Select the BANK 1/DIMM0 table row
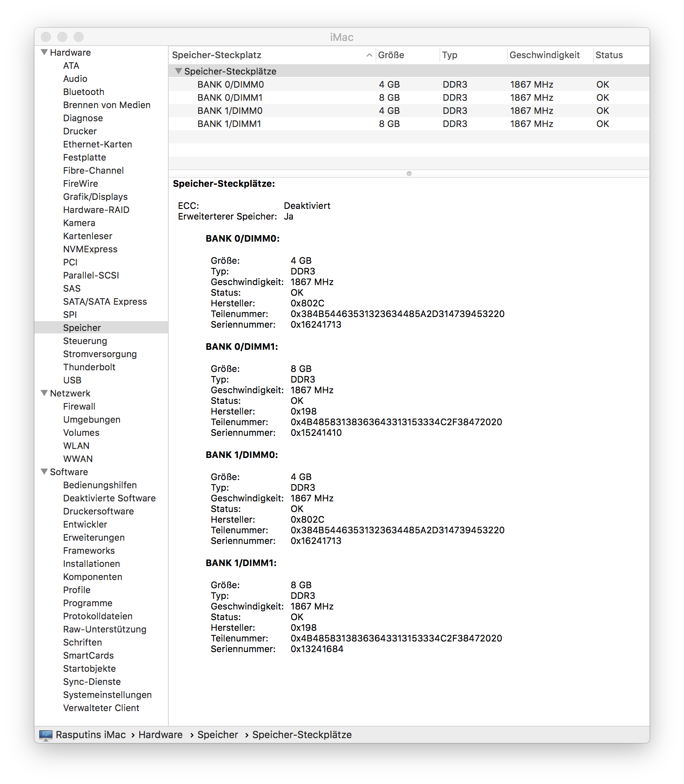 pyautogui.click(x=408, y=111)
